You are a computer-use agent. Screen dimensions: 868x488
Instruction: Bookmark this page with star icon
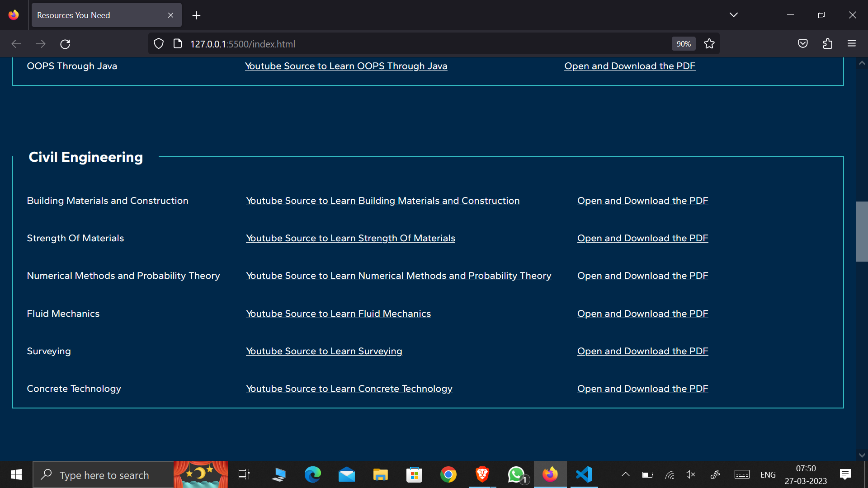(709, 44)
